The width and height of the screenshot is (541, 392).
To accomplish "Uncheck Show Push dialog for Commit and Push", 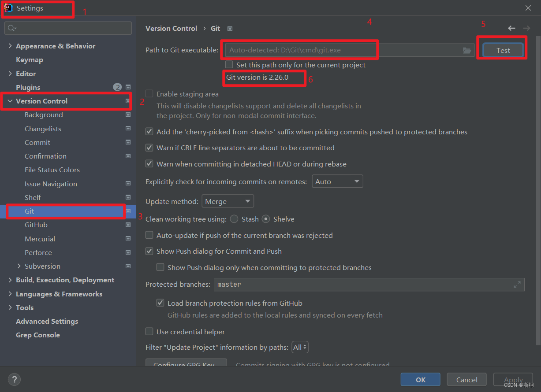I will click(149, 251).
